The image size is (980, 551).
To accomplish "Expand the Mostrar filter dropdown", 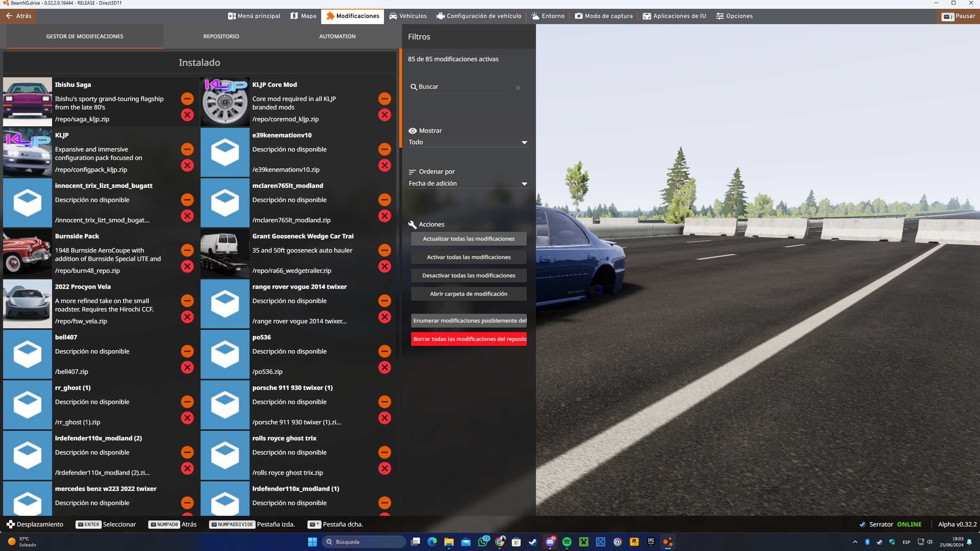I will tap(468, 142).
